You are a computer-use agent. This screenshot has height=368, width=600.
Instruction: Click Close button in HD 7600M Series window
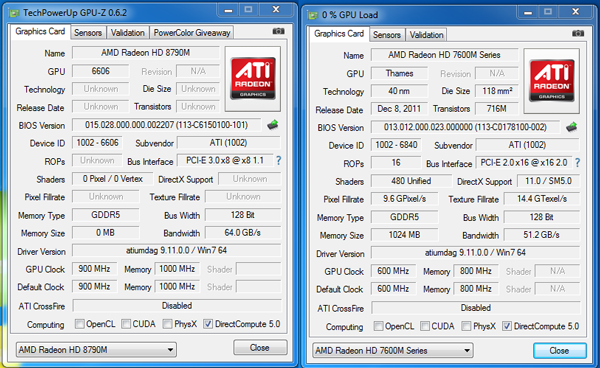click(x=559, y=350)
